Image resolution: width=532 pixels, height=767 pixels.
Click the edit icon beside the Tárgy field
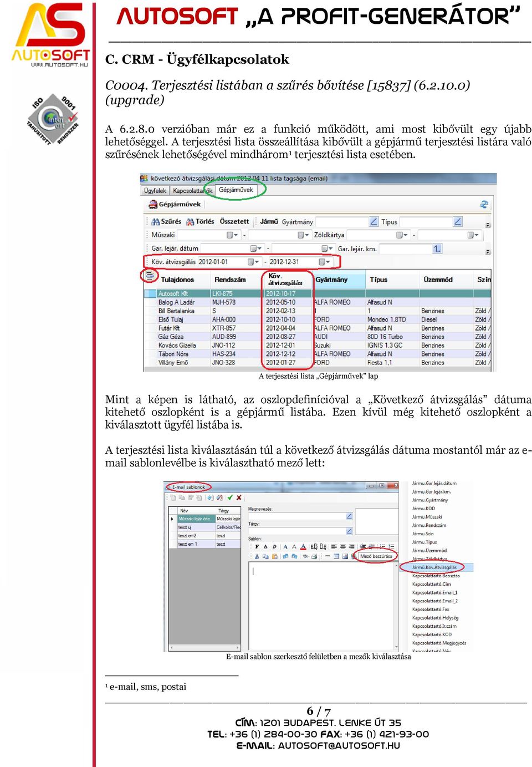(x=349, y=531)
